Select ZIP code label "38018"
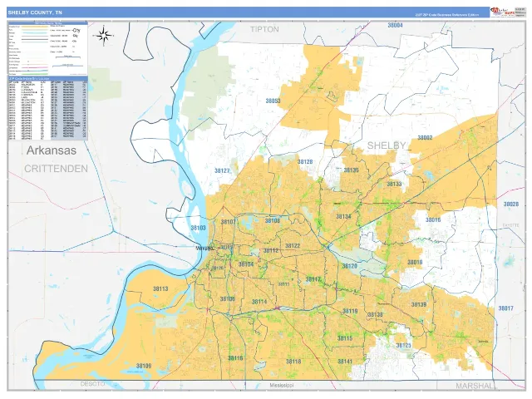Screen dimensions: 532x399 [x=415, y=263]
